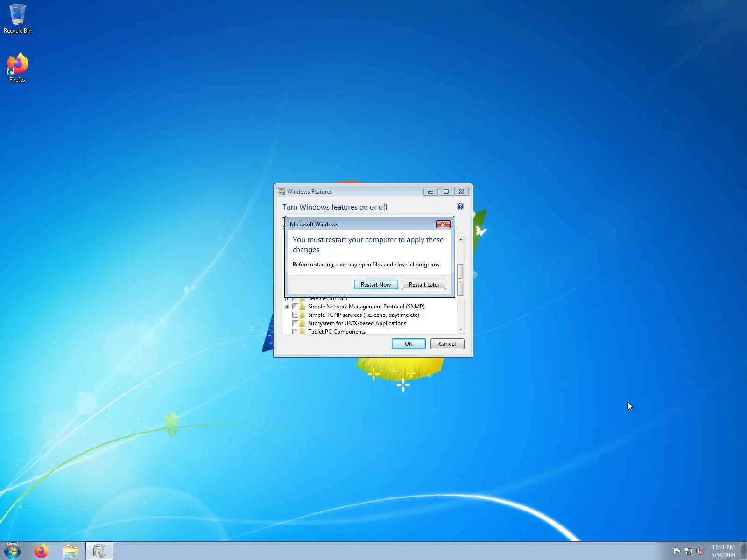Open Windows Explorer from the taskbar
Screen dimensions: 747x560
pyautogui.click(x=70, y=551)
